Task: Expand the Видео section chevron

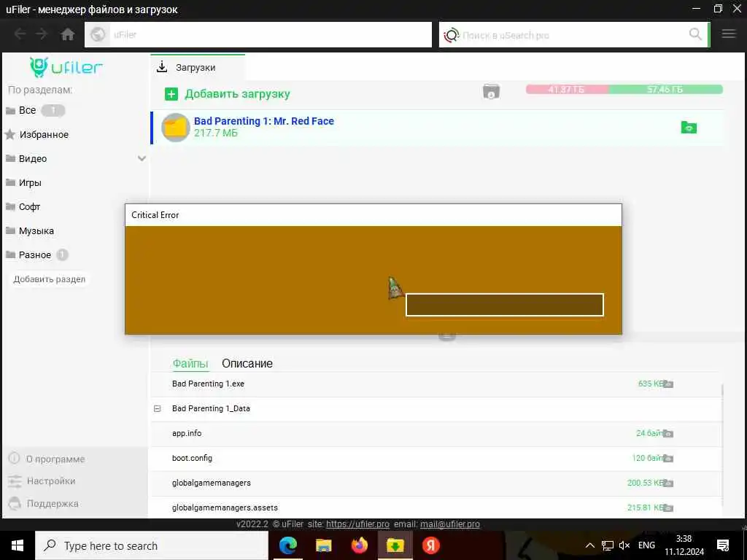Action: (x=142, y=158)
